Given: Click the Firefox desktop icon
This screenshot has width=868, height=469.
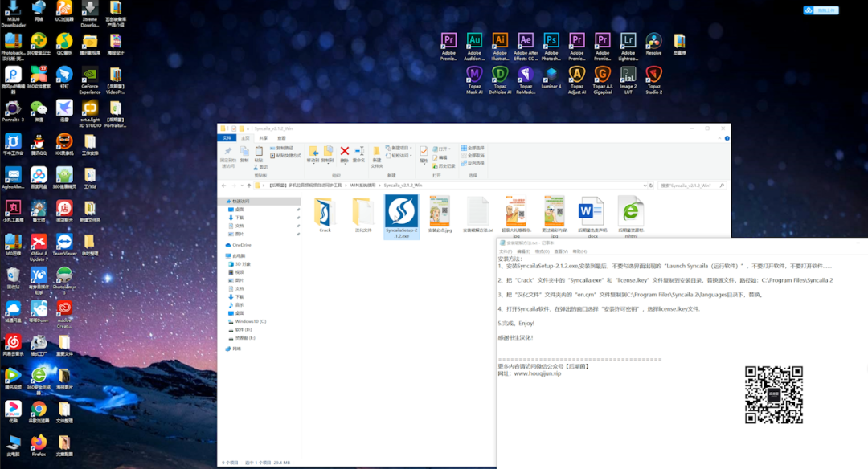Looking at the screenshot, I should click(x=39, y=446).
